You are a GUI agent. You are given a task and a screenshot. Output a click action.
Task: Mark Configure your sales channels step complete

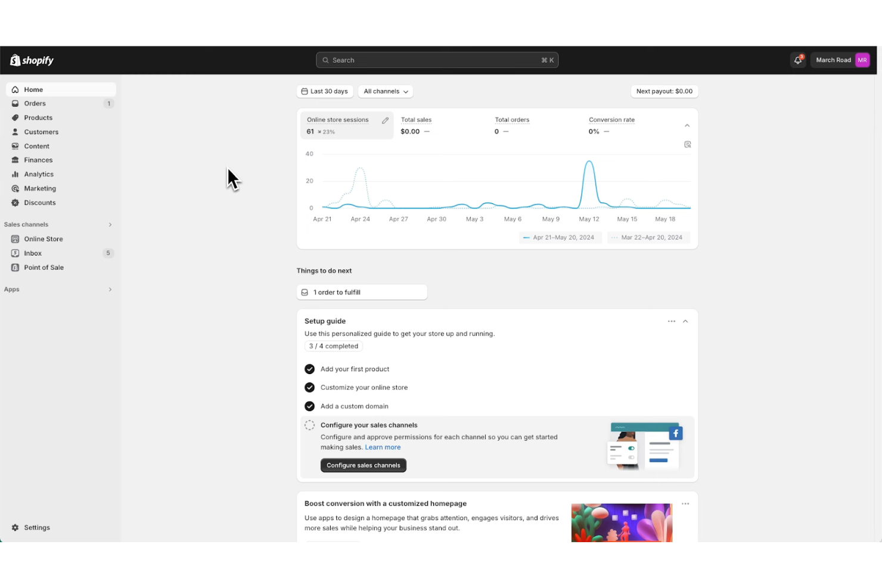309,425
